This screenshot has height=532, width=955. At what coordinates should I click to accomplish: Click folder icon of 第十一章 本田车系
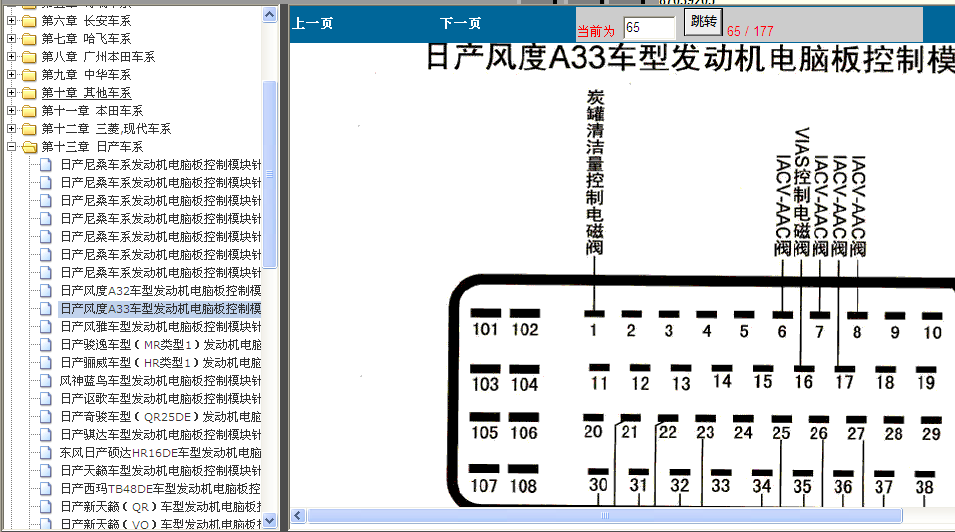tap(29, 111)
